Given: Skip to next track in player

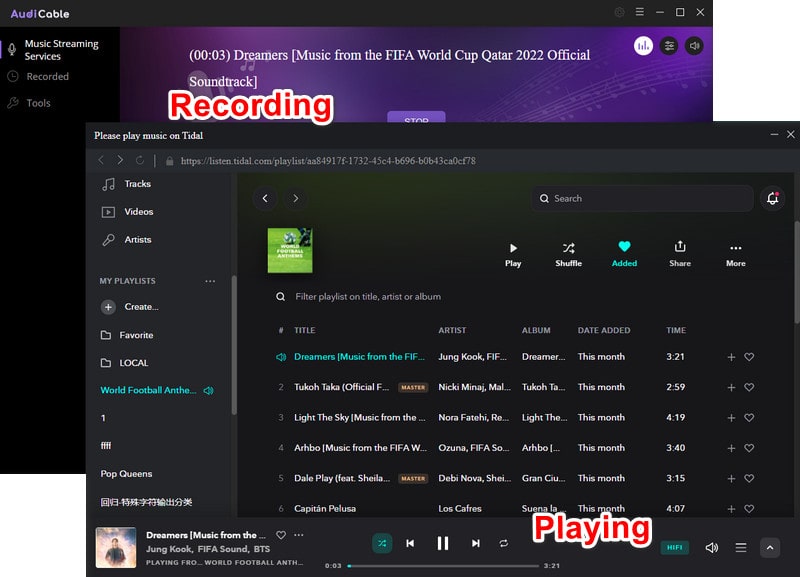Looking at the screenshot, I should [476, 543].
